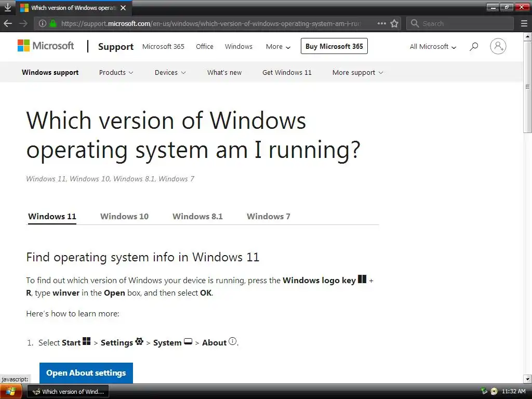Click the site search magnifier icon

[x=474, y=46]
